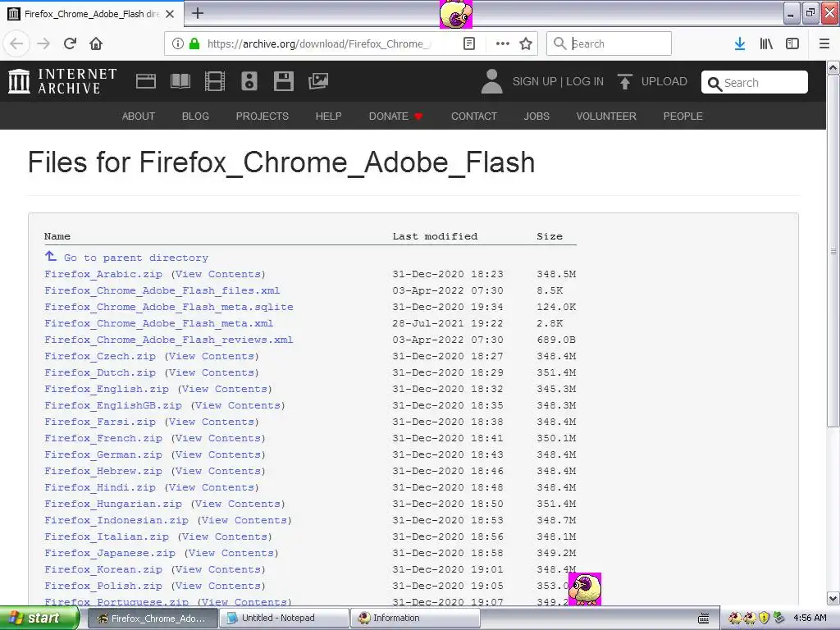This screenshot has height=630, width=840.
Task: Click the Firefox_Chrome_Ado... taskbar button
Action: click(x=152, y=619)
